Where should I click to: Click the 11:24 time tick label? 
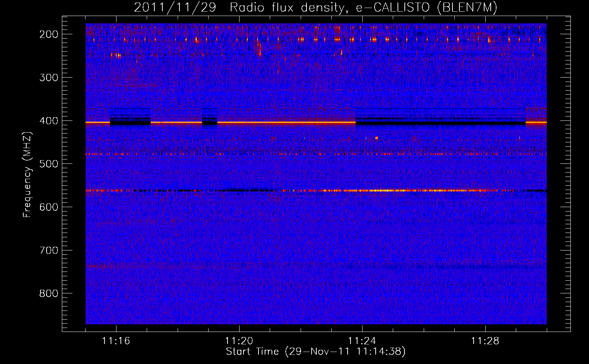point(362,341)
